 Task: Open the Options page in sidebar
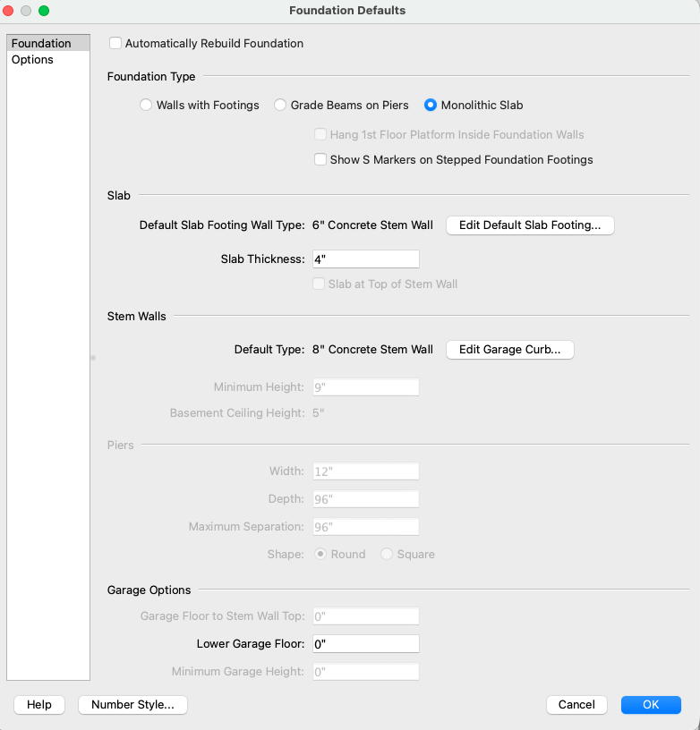point(32,60)
